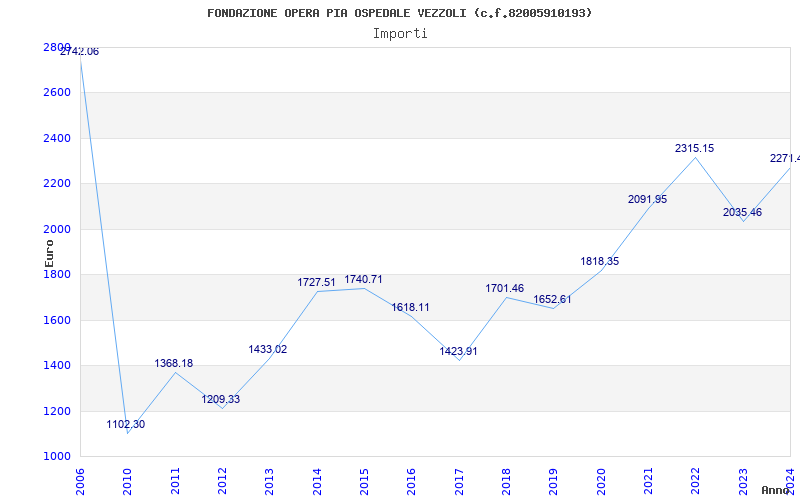Click the 2200 y-axis tick label
Viewport: 800px width, 500px height.
(x=57, y=184)
